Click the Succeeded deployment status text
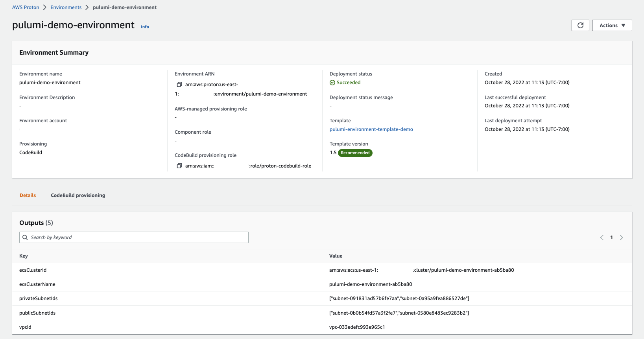644x339 pixels. [349, 83]
